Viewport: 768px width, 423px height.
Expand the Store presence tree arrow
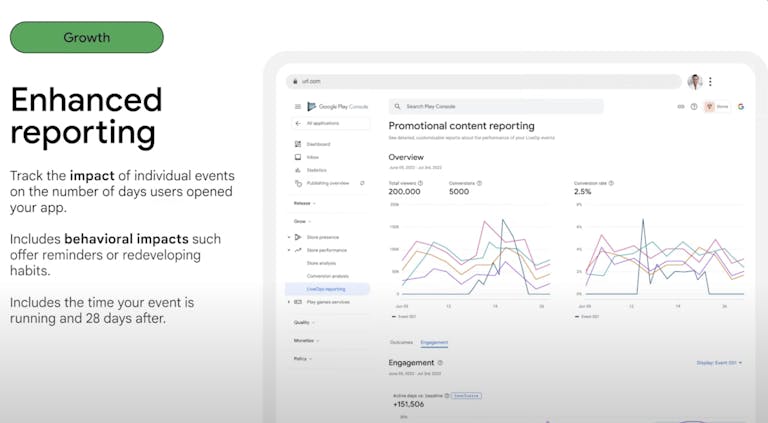click(x=288, y=237)
